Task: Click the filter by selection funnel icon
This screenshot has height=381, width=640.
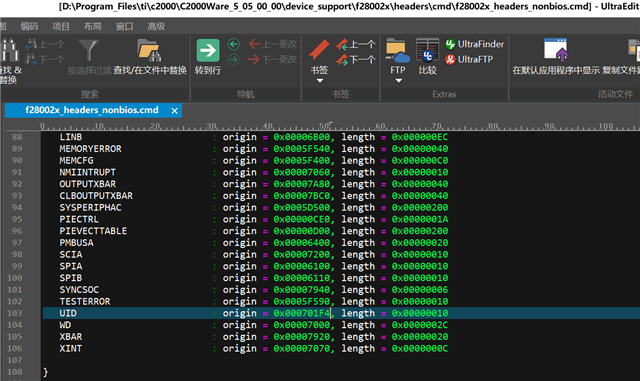Action: click(x=89, y=50)
